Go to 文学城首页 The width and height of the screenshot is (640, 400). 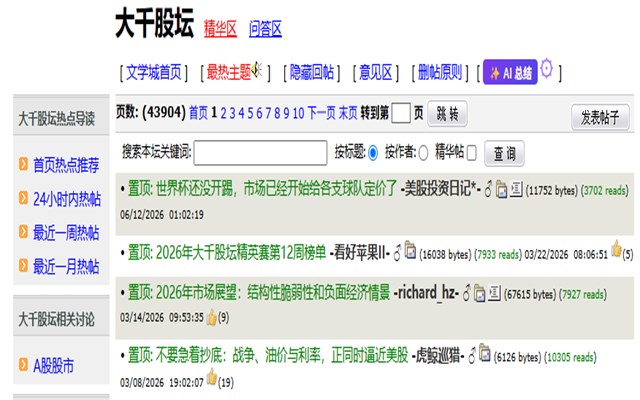[153, 73]
